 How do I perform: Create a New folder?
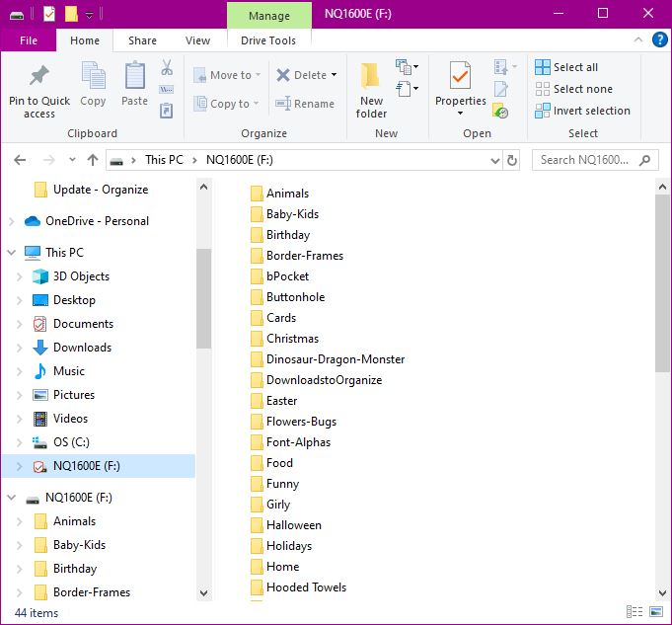[370, 90]
